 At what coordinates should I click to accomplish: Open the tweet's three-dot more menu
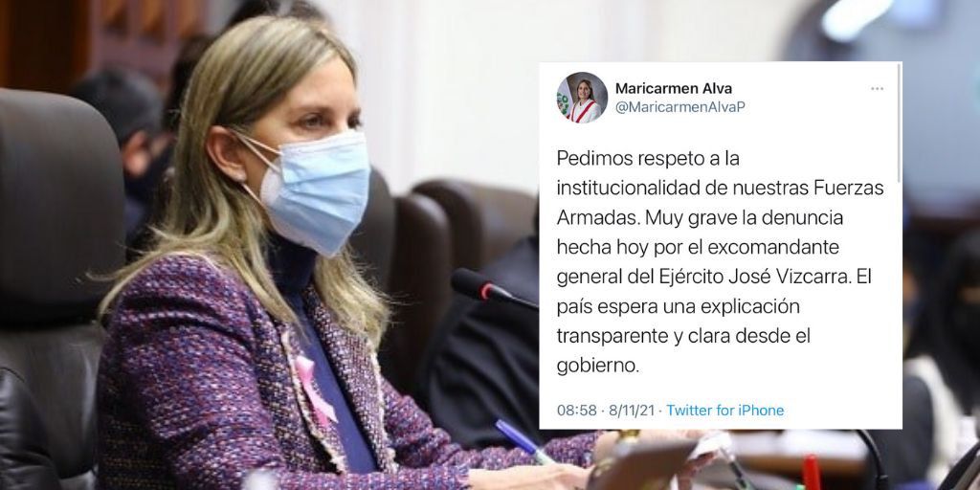[877, 89]
